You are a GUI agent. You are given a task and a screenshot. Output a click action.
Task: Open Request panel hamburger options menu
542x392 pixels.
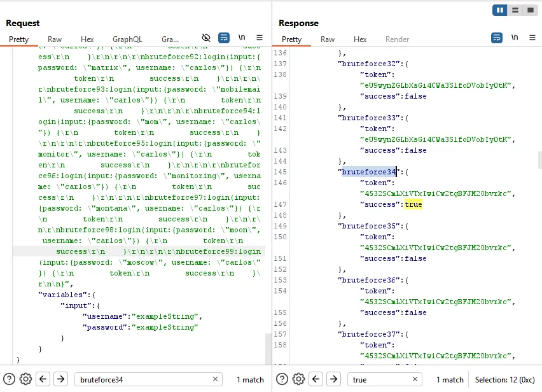tap(260, 38)
